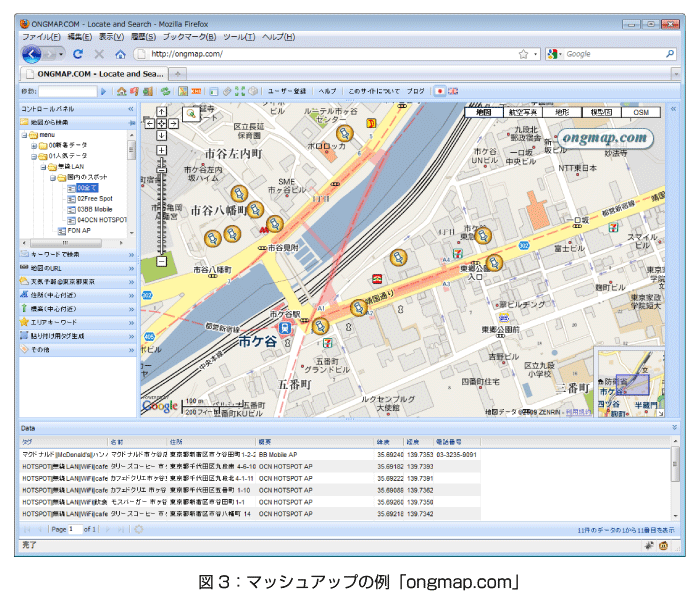Viewport: 700px width, 604px height.
Task: Click the hotspot marker next to 市ケ谷 station
Action: pyautogui.click(x=320, y=326)
